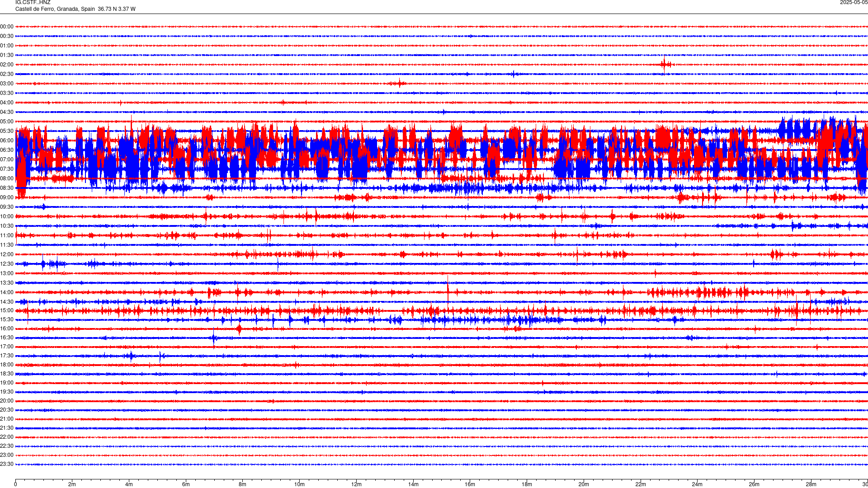Select the 14:30 trace time label
This screenshot has height=488, width=868.
click(7, 302)
